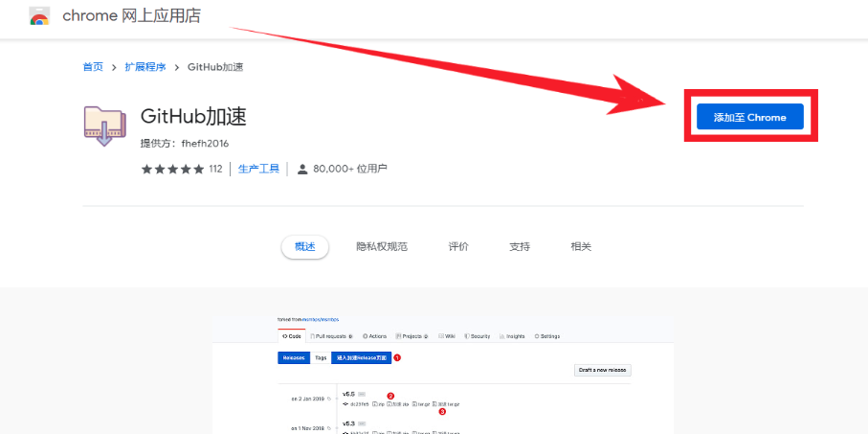The height and width of the screenshot is (434, 868).
Task: Click the five-star rating icons
Action: 172,169
